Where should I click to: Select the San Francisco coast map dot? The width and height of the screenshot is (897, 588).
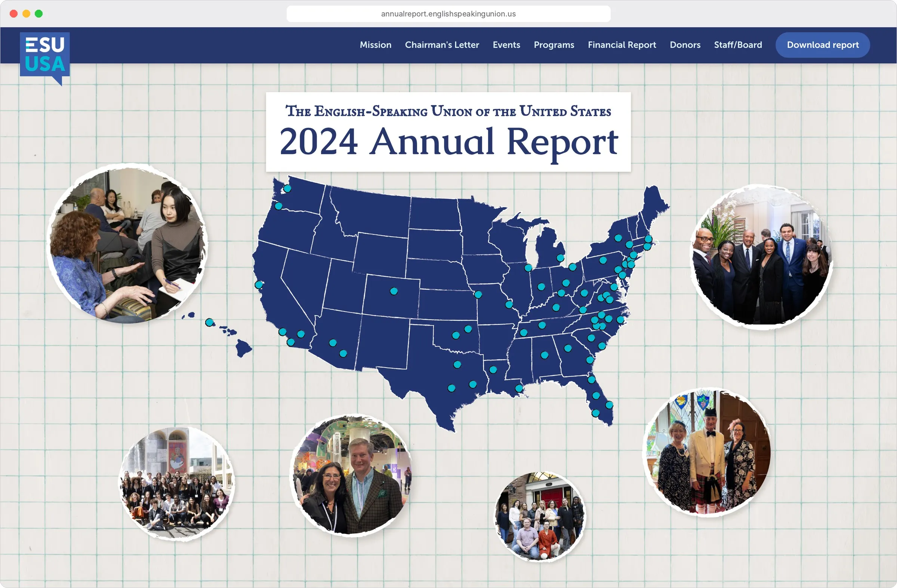259,284
